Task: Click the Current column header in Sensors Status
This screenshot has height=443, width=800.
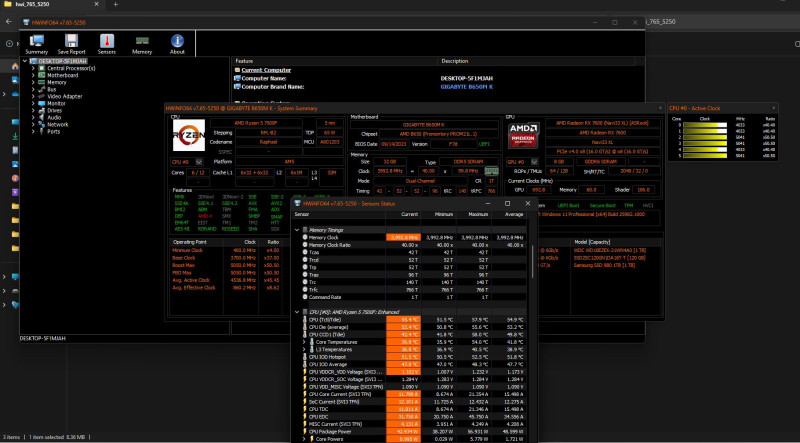Action: coord(404,214)
